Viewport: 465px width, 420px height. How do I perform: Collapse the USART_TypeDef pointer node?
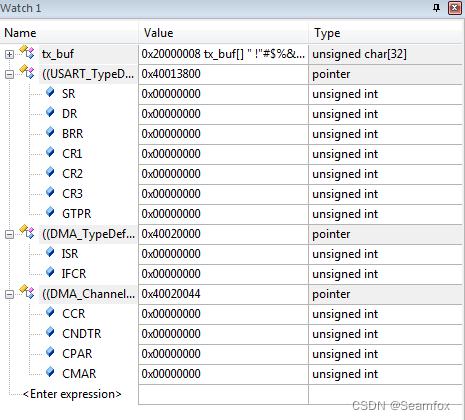9,74
